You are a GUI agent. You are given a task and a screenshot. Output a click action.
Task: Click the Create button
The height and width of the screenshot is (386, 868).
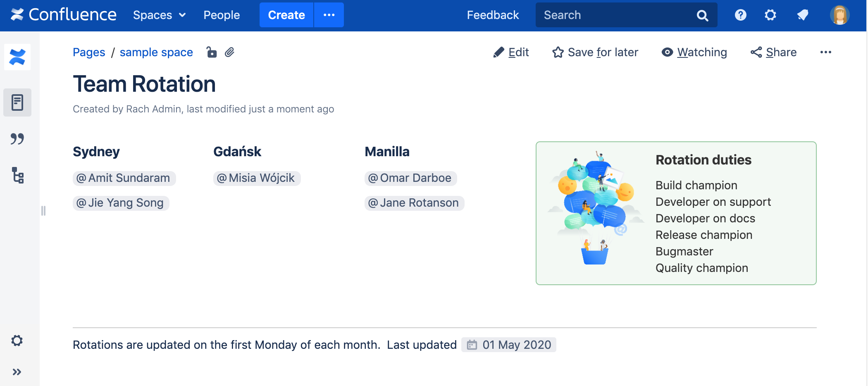(286, 15)
